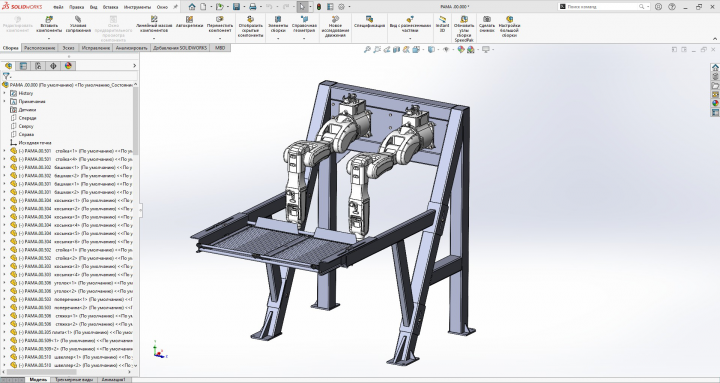Click Insert Components (Вставить компоненты) tool

click(49, 25)
